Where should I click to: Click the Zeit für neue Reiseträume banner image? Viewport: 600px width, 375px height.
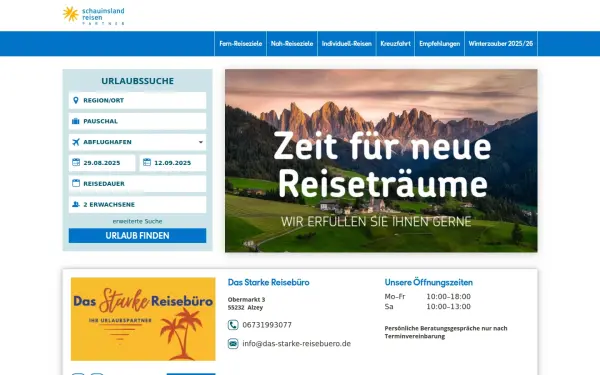click(381, 161)
